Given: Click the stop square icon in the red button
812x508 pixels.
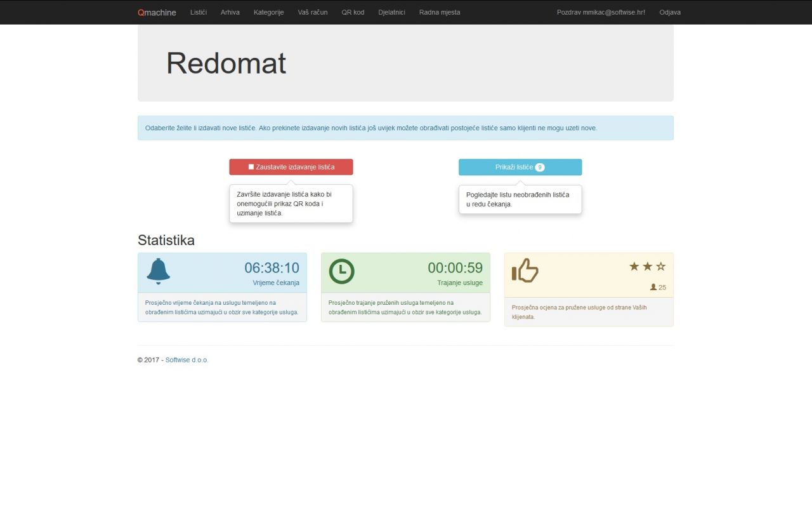Looking at the screenshot, I should pyautogui.click(x=251, y=167).
